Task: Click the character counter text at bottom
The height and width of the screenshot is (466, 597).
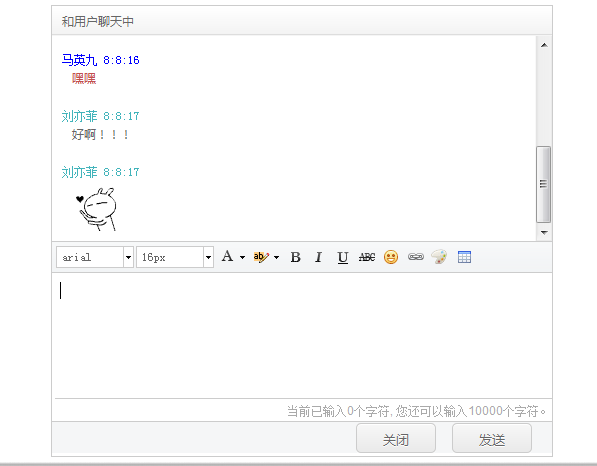Action: tap(416, 411)
